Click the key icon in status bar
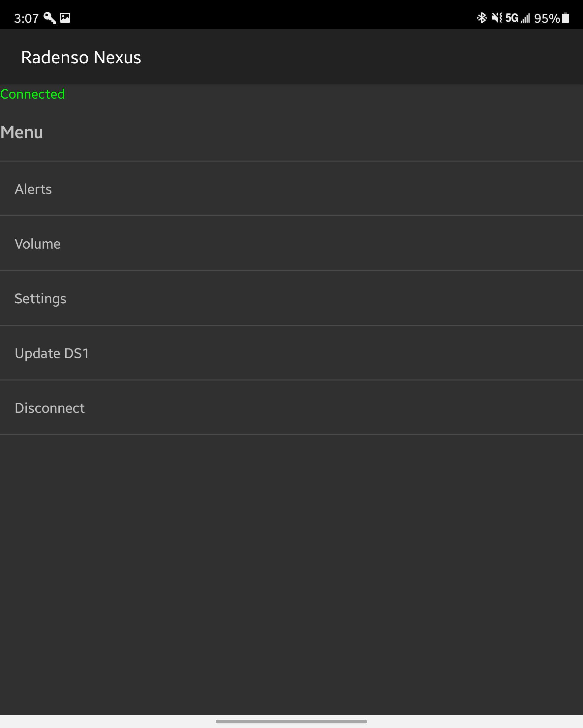 tap(50, 18)
